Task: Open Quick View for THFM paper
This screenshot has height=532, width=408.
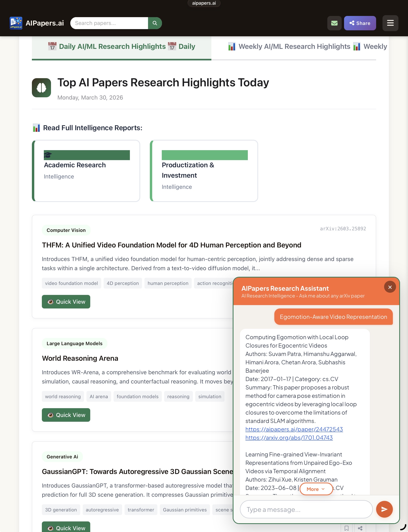Action: point(66,302)
